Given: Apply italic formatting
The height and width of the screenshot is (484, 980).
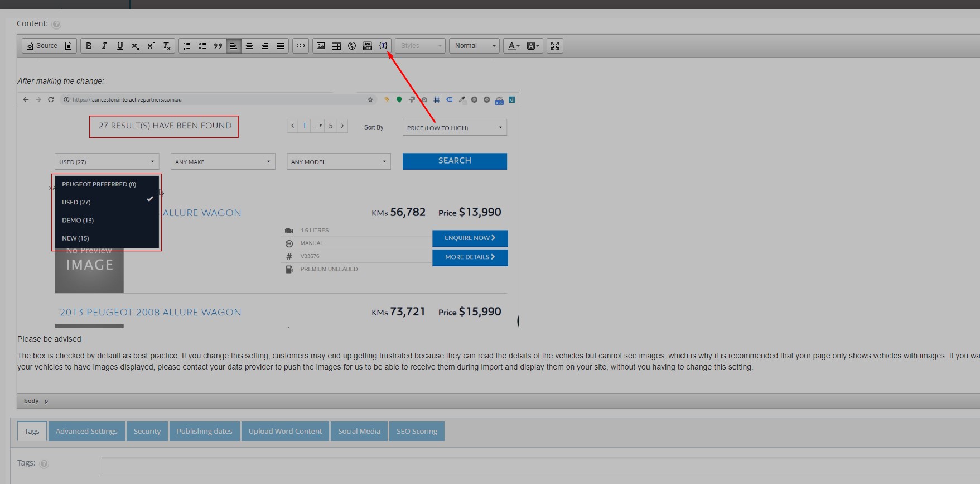Looking at the screenshot, I should pos(104,46).
